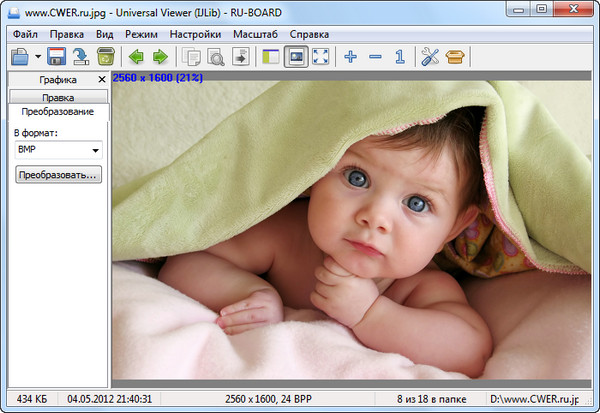Viewport: 600px width, 413px height.
Task: Zoom in with the plus icon
Action: pos(350,57)
